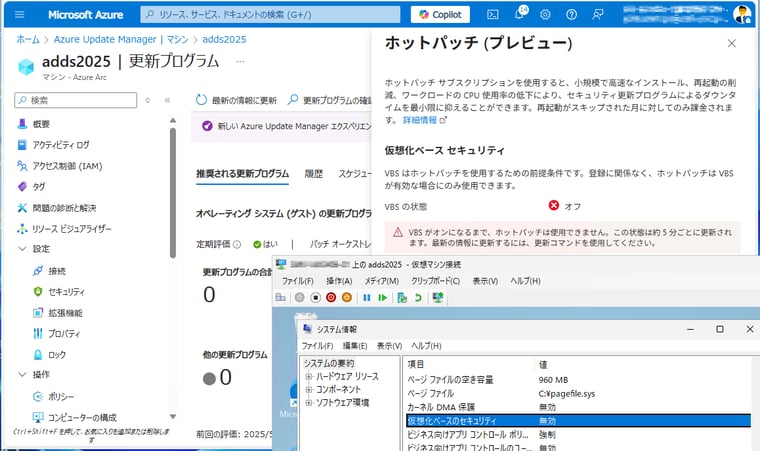Select the 推奨される更新プログラム tab

point(242,174)
